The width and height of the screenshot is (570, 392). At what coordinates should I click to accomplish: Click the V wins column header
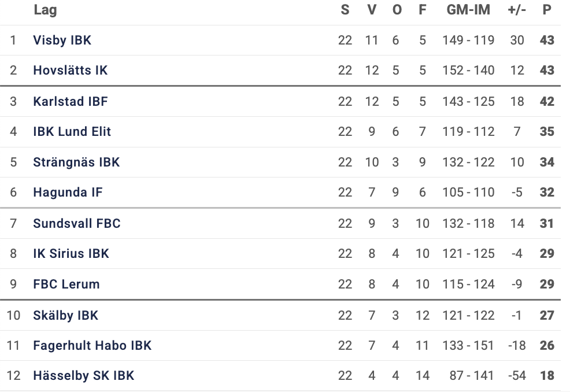point(372,10)
